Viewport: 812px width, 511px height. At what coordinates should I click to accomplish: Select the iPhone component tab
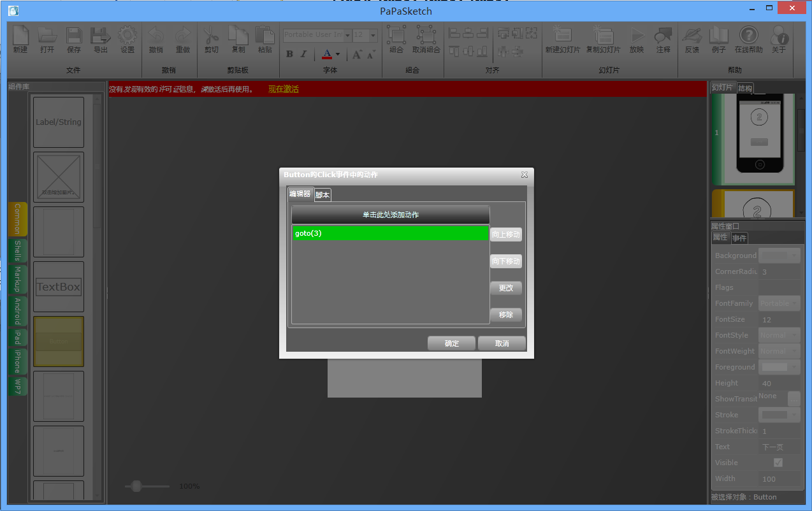[x=18, y=362]
